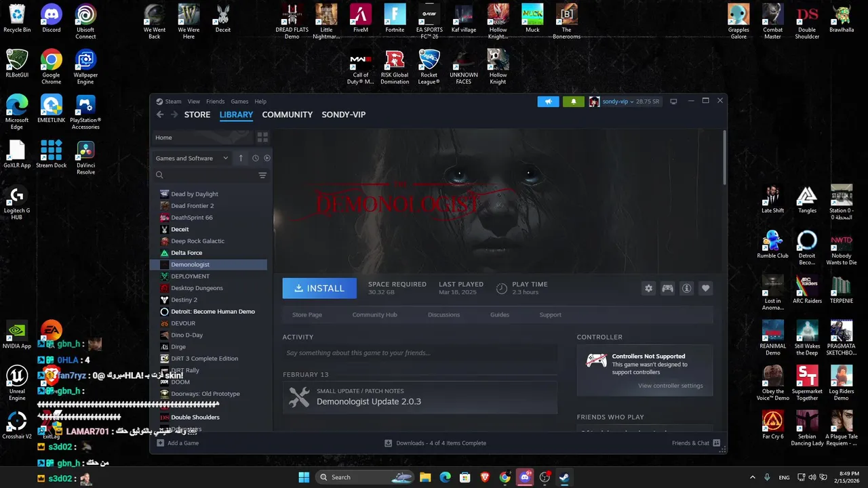The width and height of the screenshot is (868, 488).
Task: Open advanced filter options icon
Action: point(262,175)
